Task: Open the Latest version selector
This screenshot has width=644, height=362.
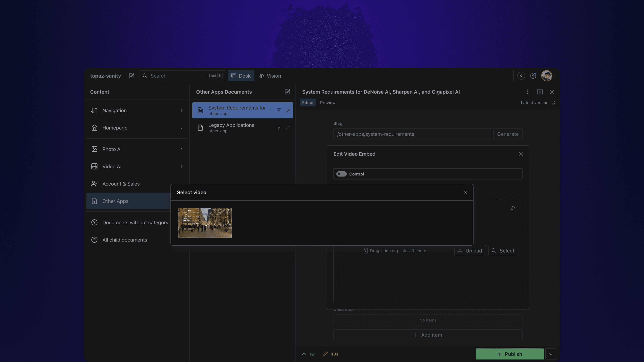Action: (538, 102)
